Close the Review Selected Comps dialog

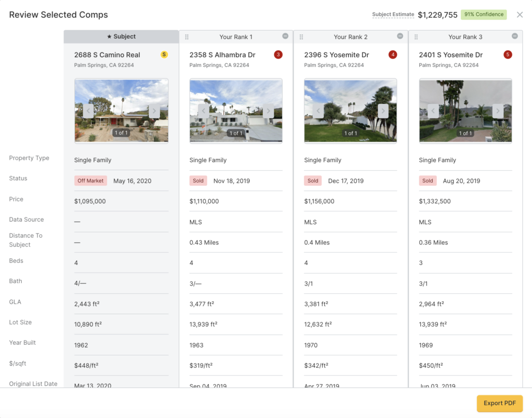520,15
